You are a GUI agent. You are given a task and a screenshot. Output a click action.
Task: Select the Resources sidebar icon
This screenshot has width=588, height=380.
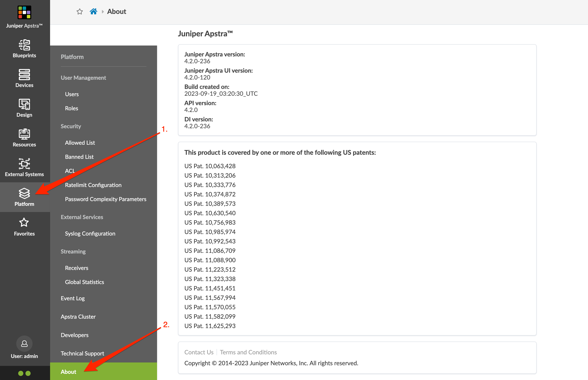24,134
